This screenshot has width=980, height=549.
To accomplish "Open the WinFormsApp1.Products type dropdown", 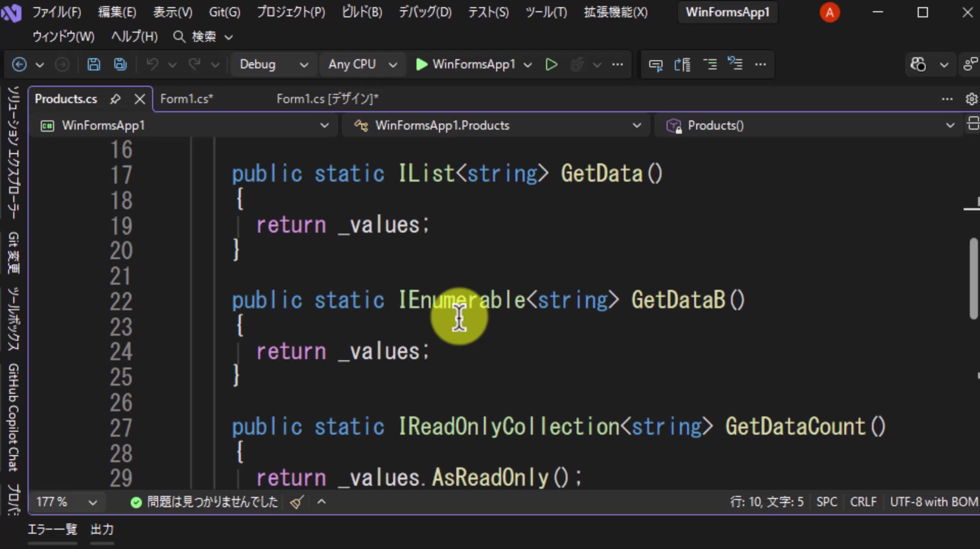I will click(497, 126).
